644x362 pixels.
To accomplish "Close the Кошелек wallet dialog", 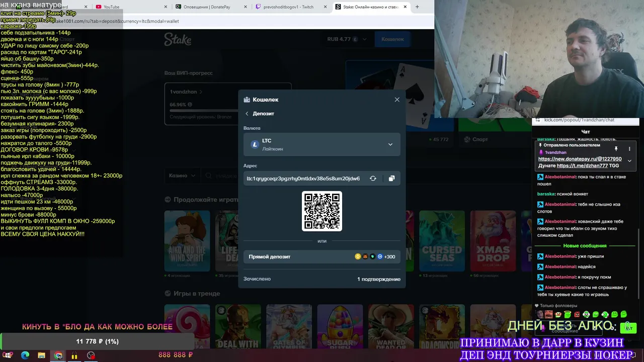I will click(397, 100).
